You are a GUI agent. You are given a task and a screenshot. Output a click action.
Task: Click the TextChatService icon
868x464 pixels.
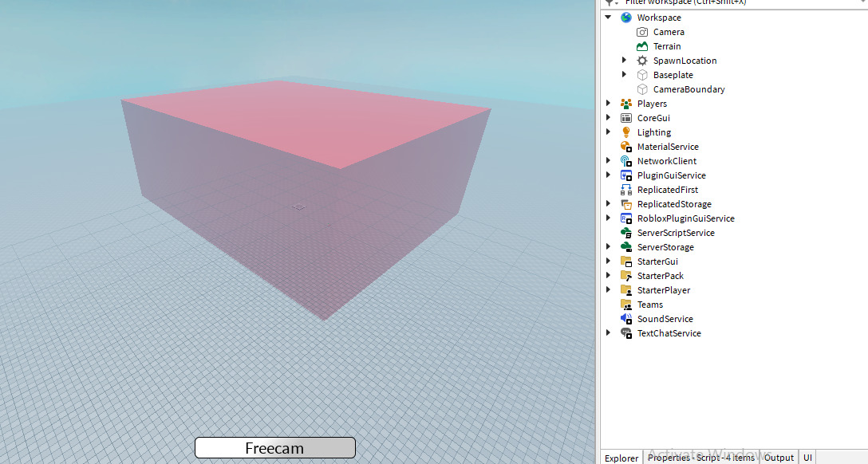coord(627,333)
